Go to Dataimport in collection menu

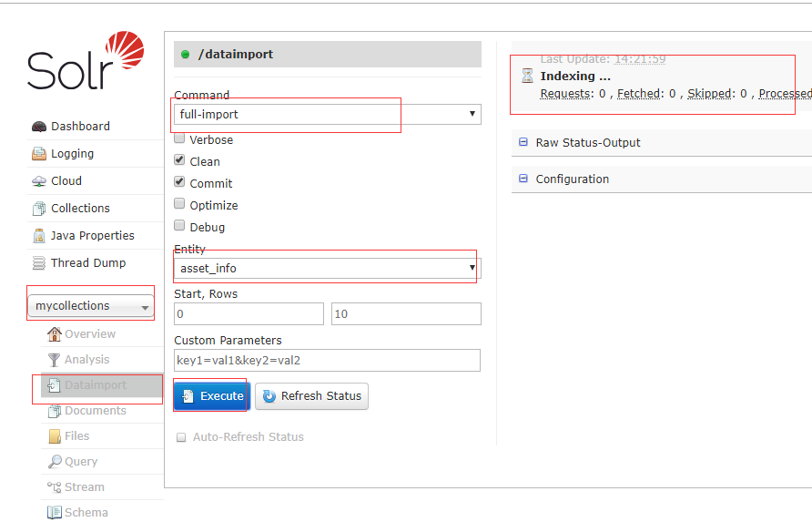pyautogui.click(x=95, y=385)
